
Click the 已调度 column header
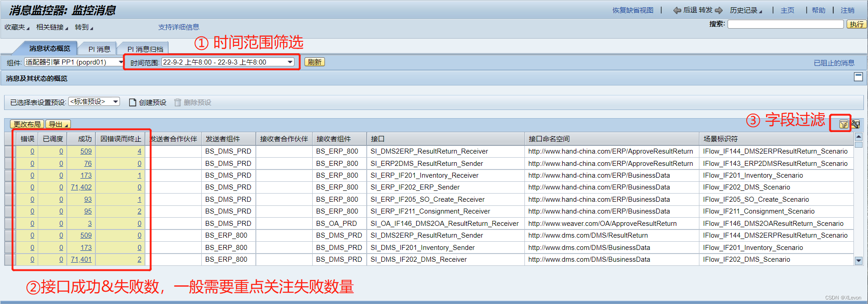pyautogui.click(x=53, y=139)
